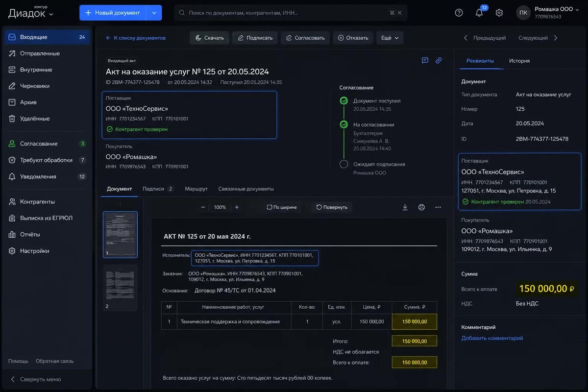This screenshot has width=588, height=392.
Task: Zoom in with plus icon
Action: click(x=237, y=207)
